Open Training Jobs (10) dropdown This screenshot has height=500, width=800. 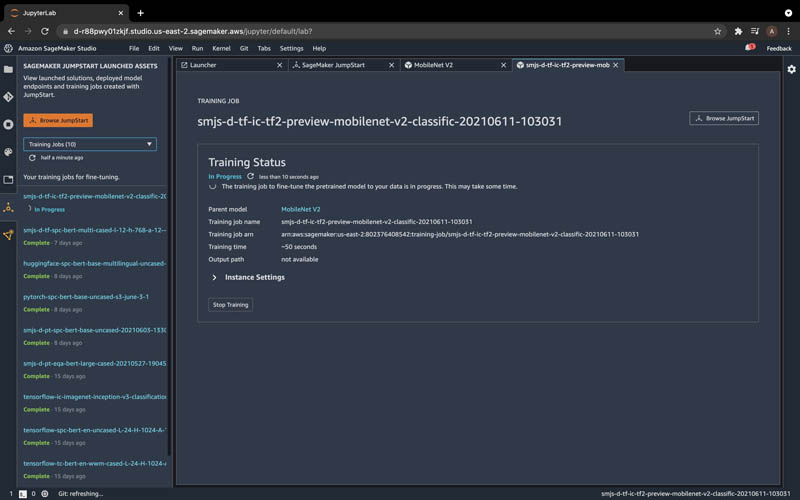(90, 144)
